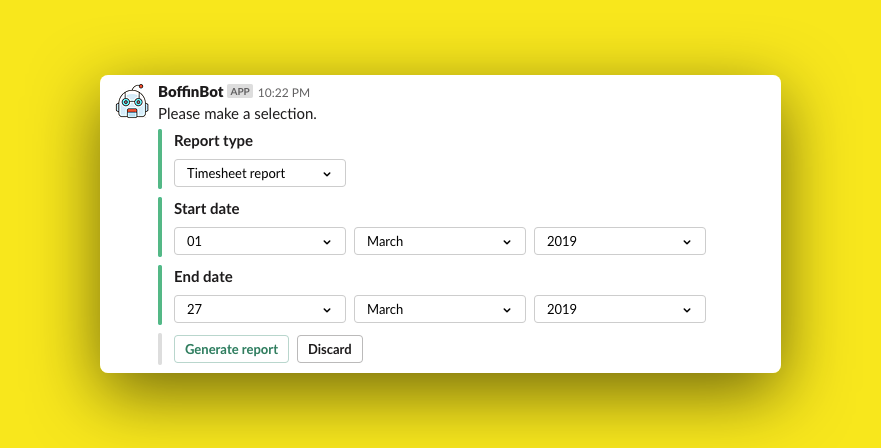Open the Start date March month dropdown
881x448 pixels.
440,241
